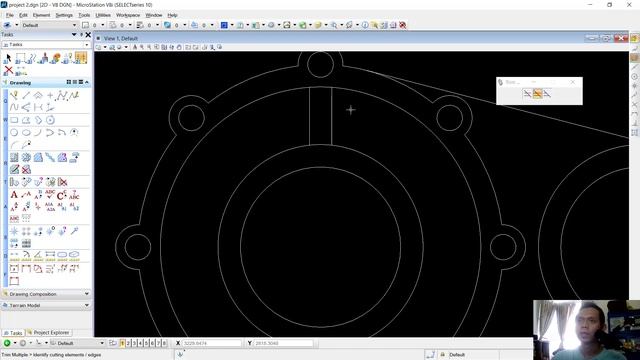This screenshot has width=640, height=360.
Task: Select the Place Text large A tool
Action: (14, 195)
